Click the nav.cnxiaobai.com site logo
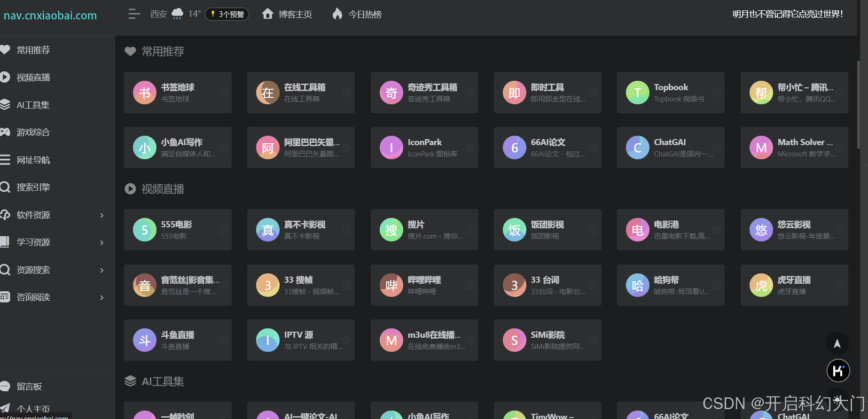868x419 pixels. click(50, 16)
